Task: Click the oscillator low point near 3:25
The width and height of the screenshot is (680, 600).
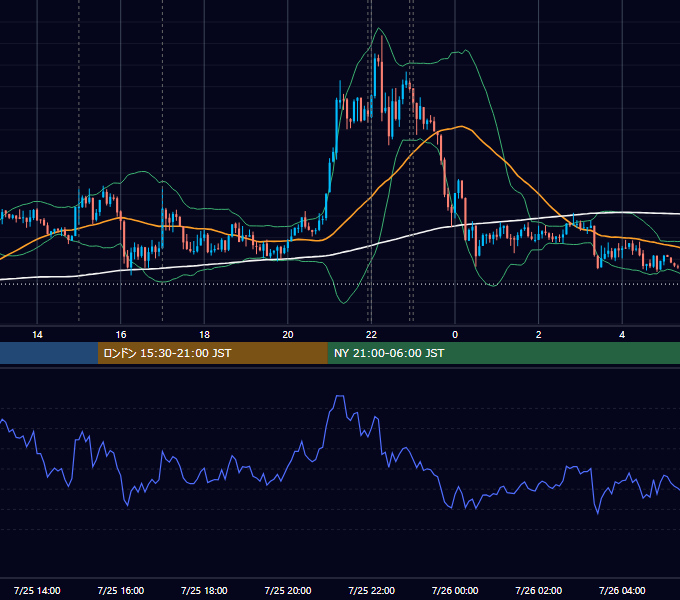Action: 598,512
